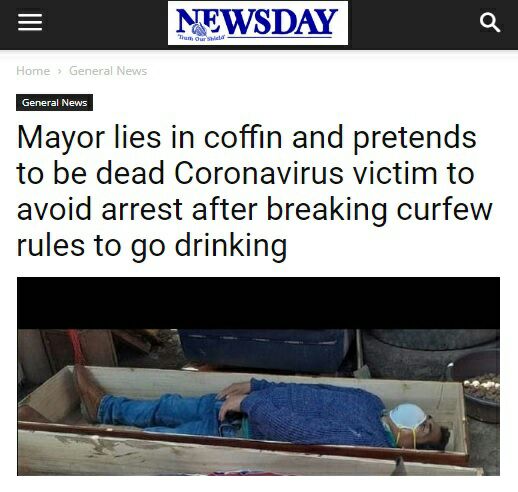The image size is (518, 492).
Task: Open the General News breadcrumb link
Action: (108, 71)
